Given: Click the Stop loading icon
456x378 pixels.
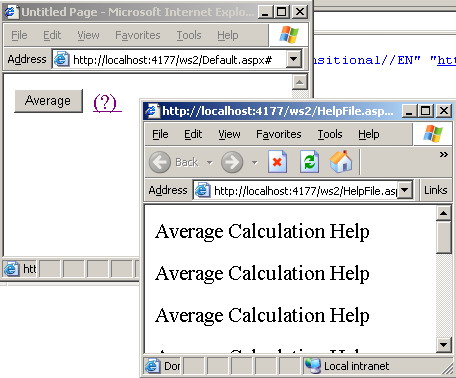Looking at the screenshot, I should click(277, 162).
